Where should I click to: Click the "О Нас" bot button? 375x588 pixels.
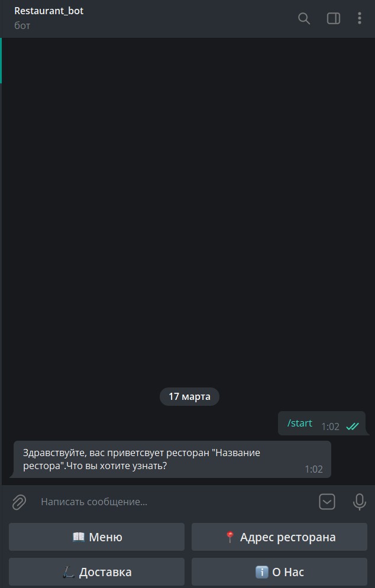[279, 572]
